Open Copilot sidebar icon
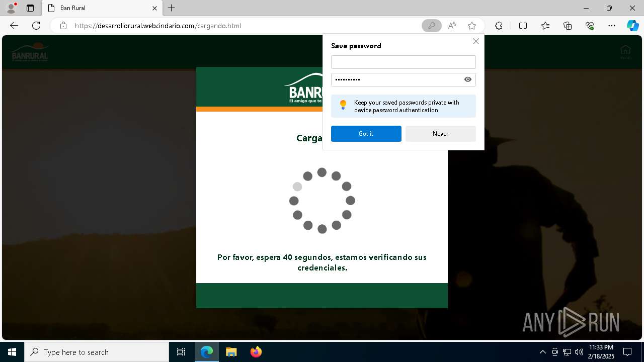Image resolution: width=644 pixels, height=362 pixels. point(632,26)
